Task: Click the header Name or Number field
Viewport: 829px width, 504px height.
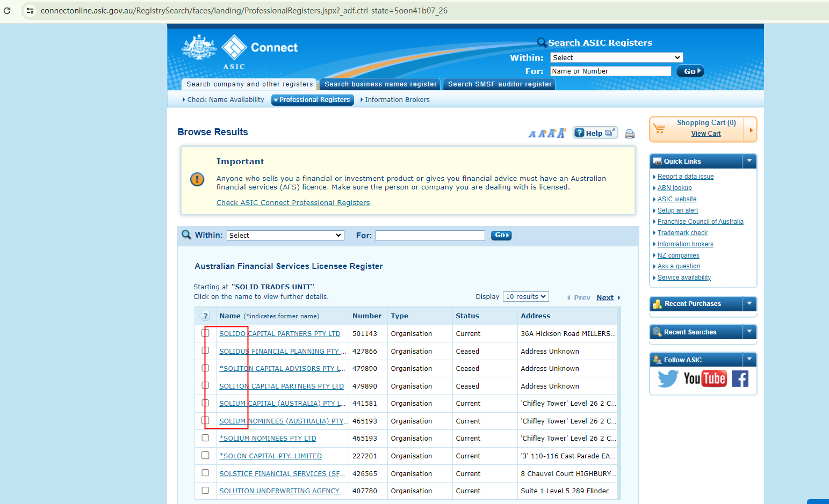Action: pos(611,71)
